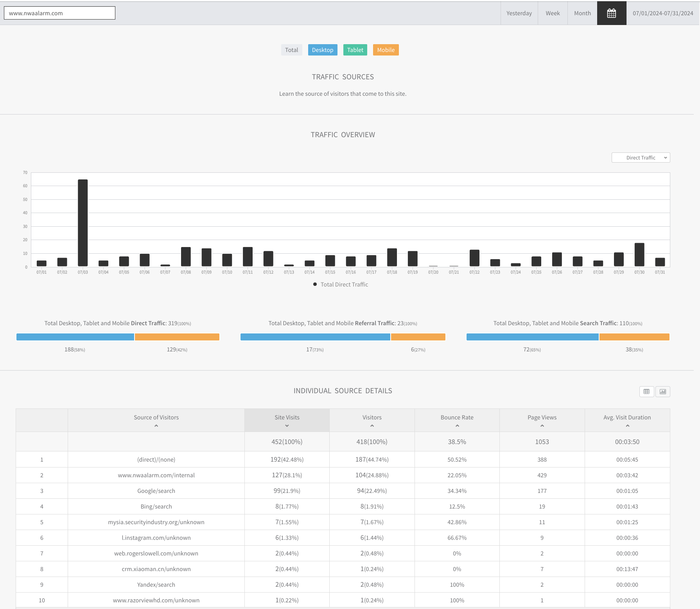Image resolution: width=700 pixels, height=609 pixels.
Task: Select the Week time range tab
Action: coord(553,13)
